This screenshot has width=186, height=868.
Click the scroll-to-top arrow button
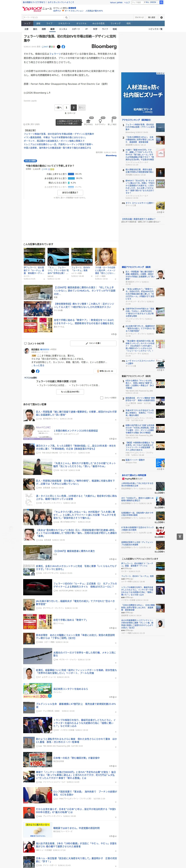(180, 537)
